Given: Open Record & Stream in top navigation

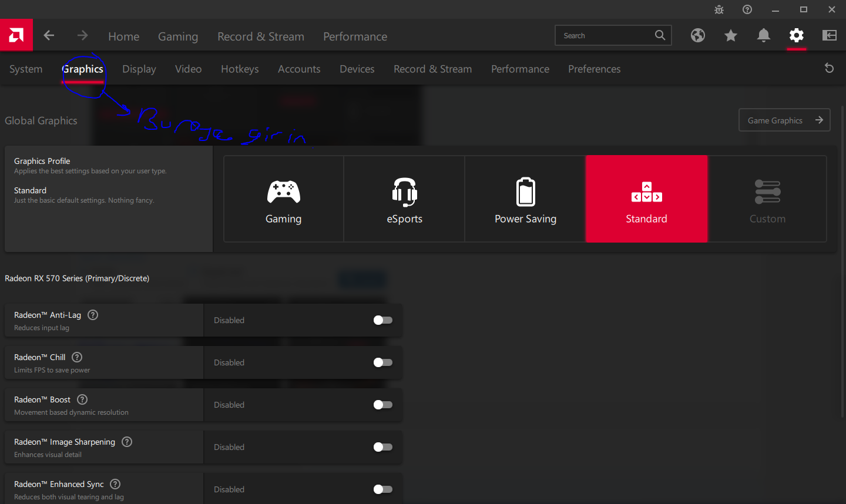Looking at the screenshot, I should 261,36.
